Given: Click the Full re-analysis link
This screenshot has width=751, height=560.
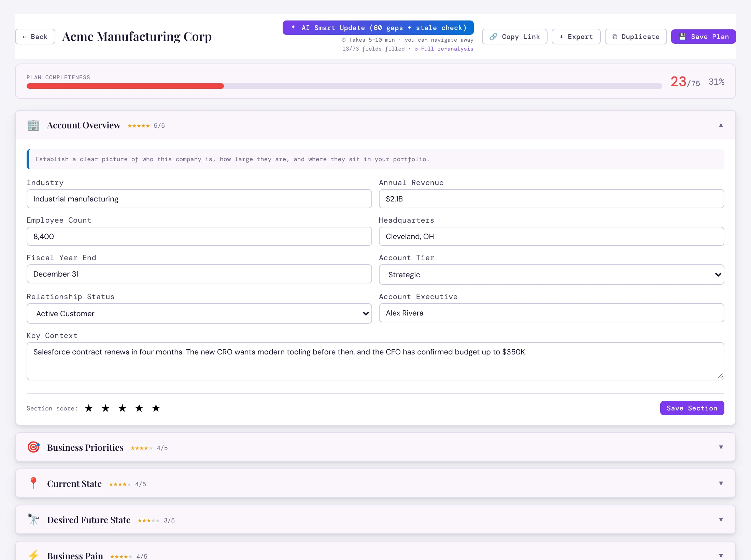Looking at the screenshot, I should (x=444, y=49).
